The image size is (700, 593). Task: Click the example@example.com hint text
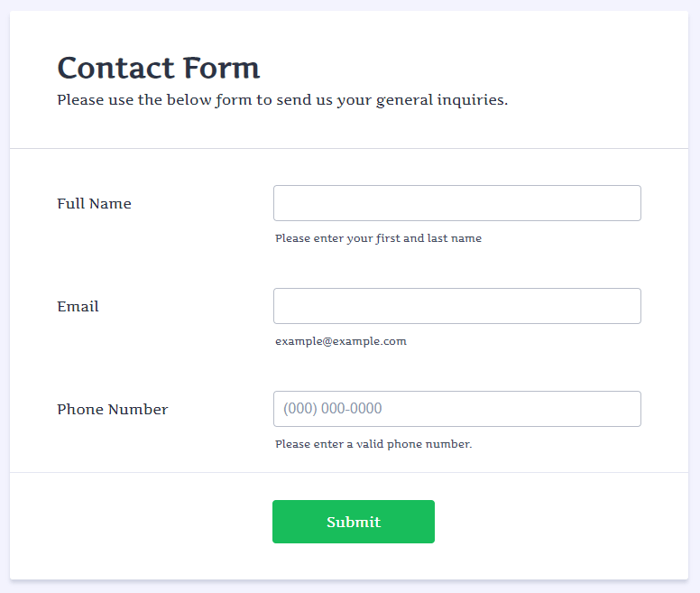340,341
